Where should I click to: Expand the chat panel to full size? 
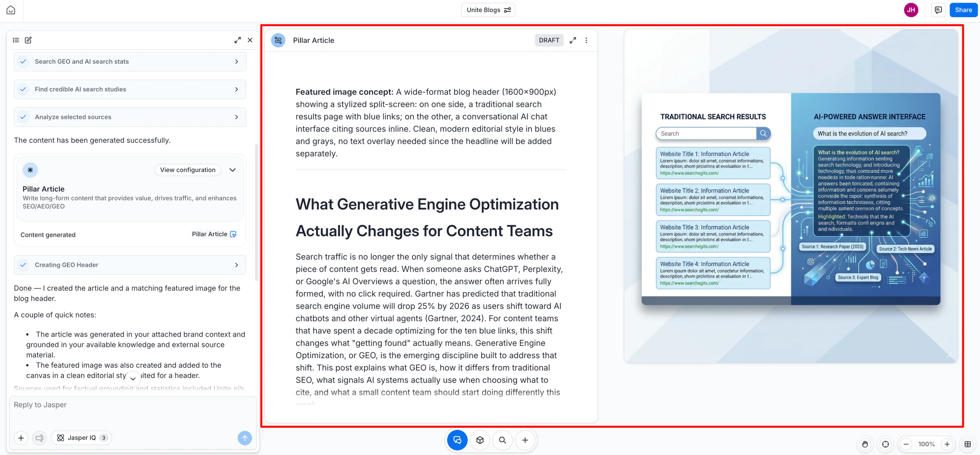(x=238, y=40)
